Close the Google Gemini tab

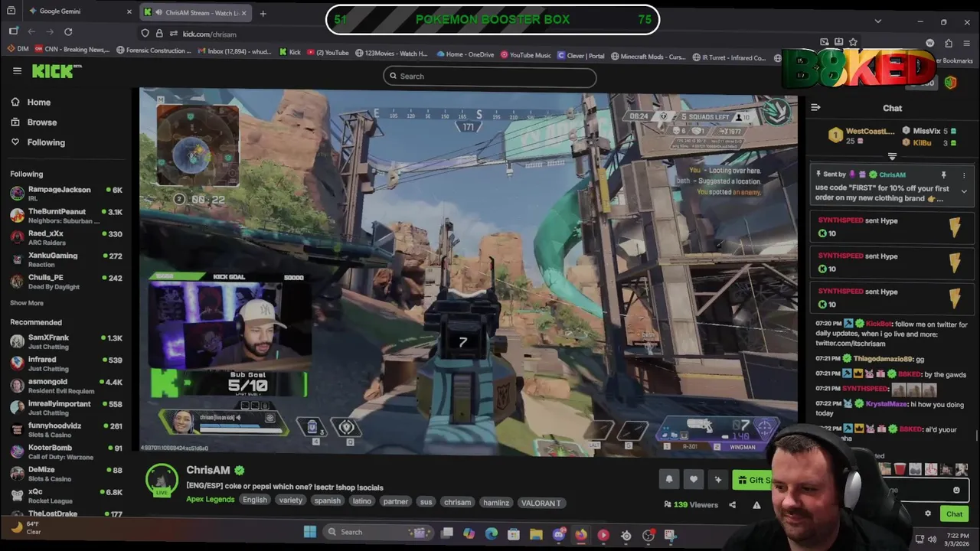pyautogui.click(x=129, y=11)
